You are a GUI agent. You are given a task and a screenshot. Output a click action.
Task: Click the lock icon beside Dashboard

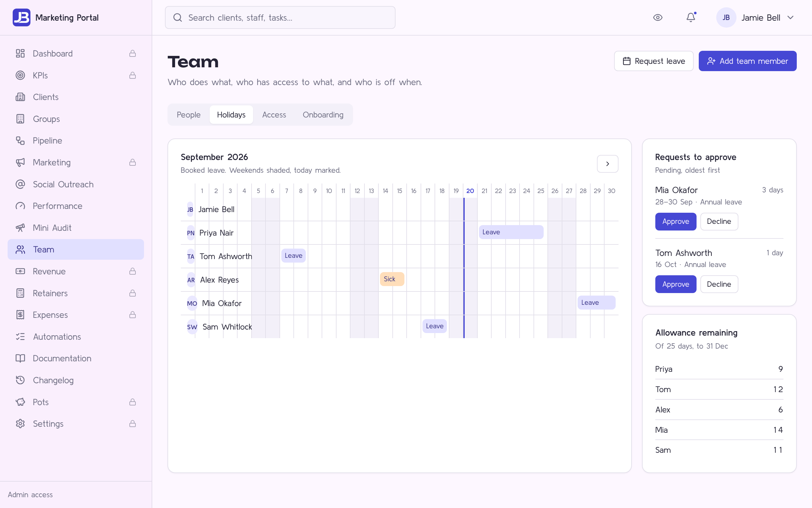click(133, 53)
